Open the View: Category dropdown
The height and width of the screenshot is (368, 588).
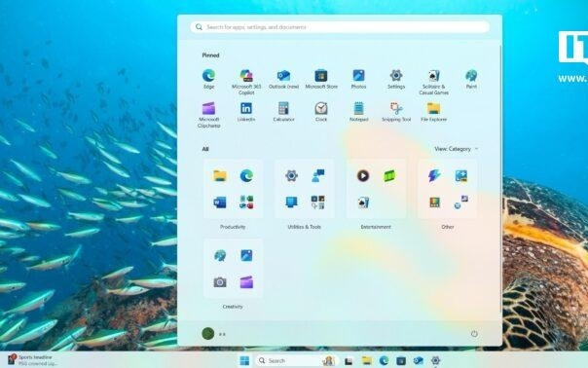coord(456,149)
